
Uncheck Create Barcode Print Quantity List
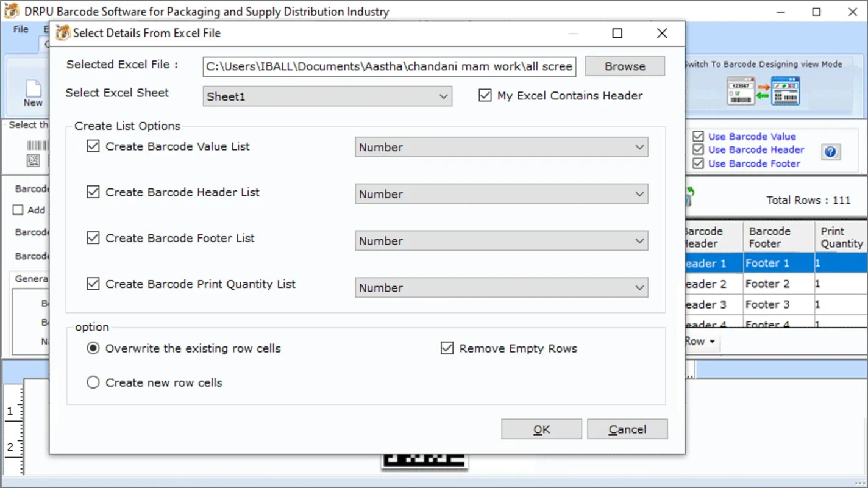point(93,284)
